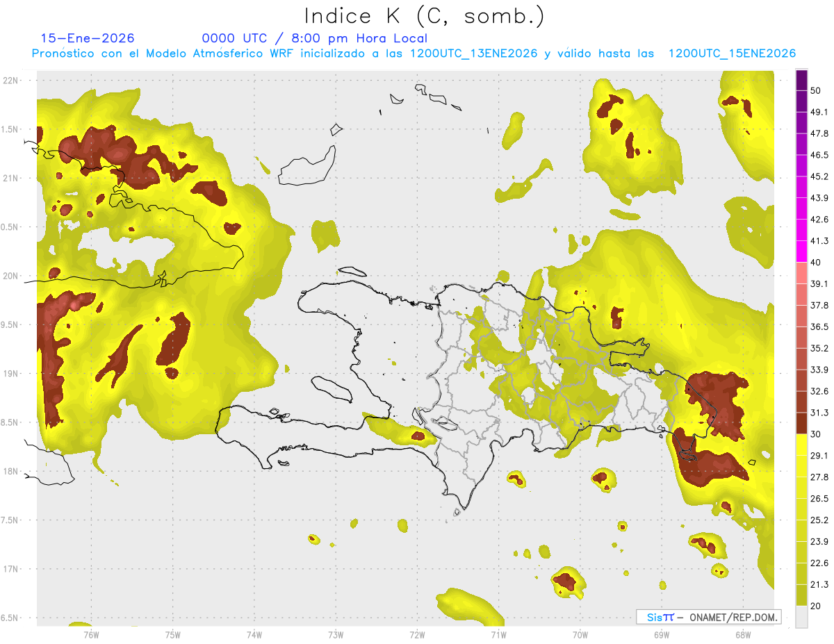Pick the magenta colorbar segment between 40 and 41.3
Image resolution: width=834 pixels, height=644 pixels.
(x=801, y=251)
